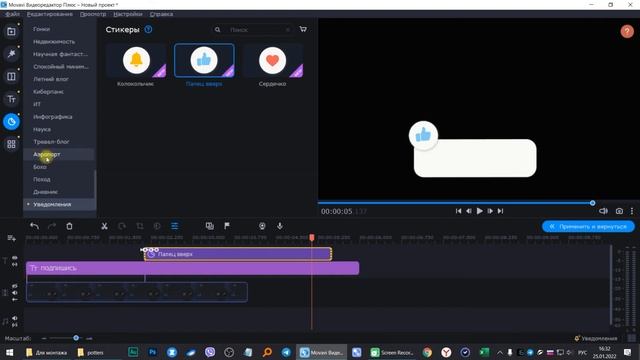Open the Редактирование menu
Viewport: 640px width, 360px height.
50,14
